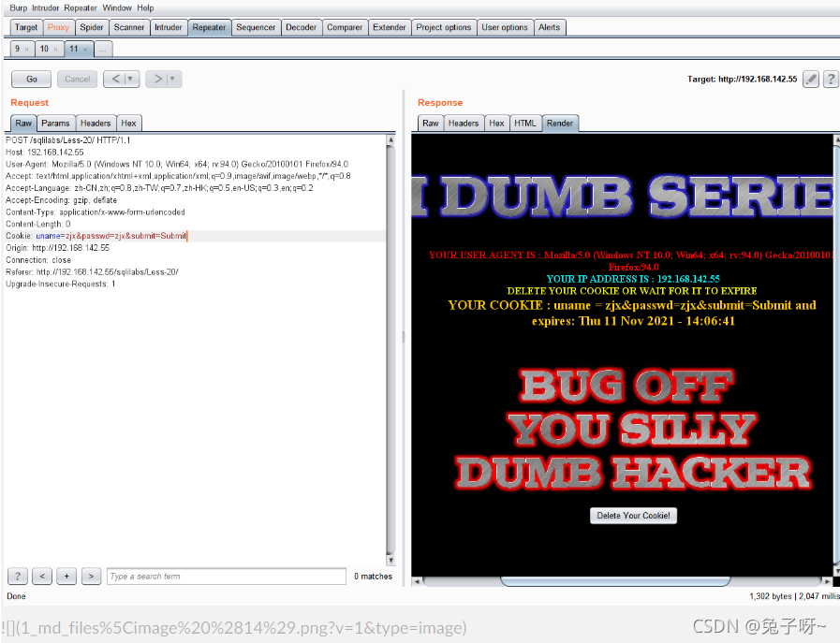Screen dimensions: 840x643
Task: Click the request pane vertical scrollbar
Action: 391,349
